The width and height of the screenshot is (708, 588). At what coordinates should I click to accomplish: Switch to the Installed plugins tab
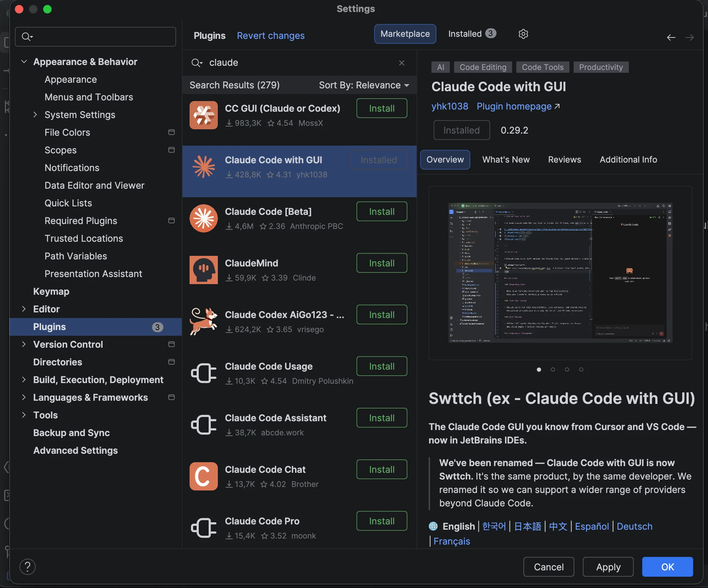click(x=472, y=34)
